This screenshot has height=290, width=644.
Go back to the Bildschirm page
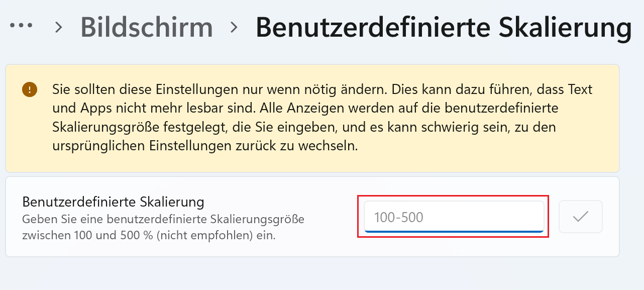click(146, 27)
